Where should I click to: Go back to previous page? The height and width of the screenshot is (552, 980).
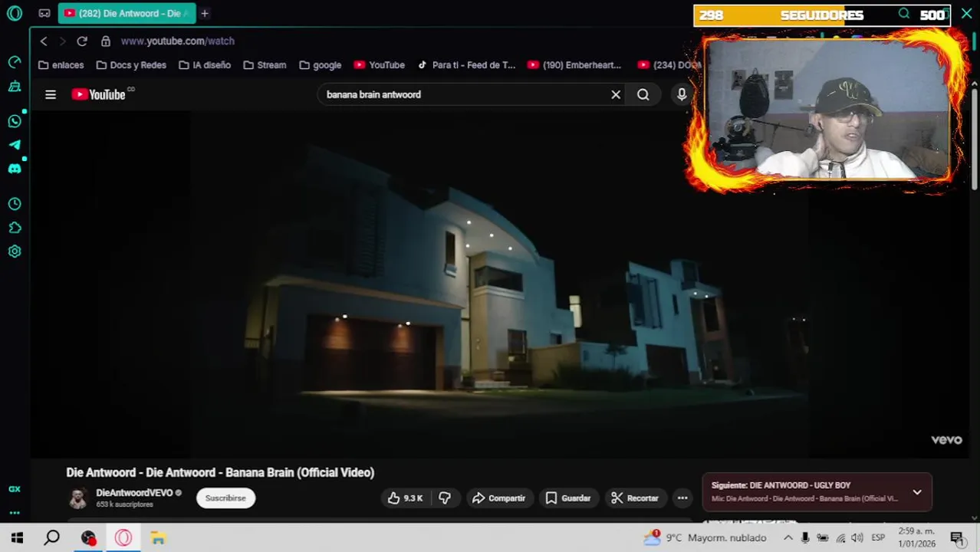(44, 41)
